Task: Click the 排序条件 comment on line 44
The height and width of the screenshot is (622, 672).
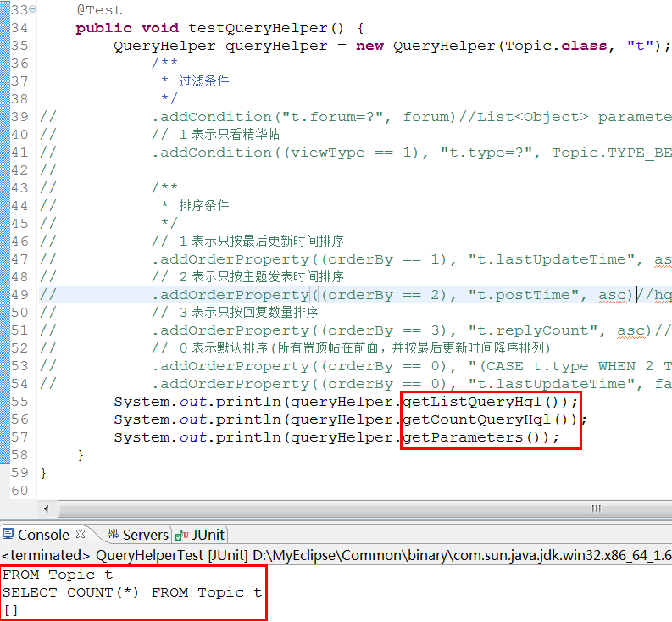Action: (203, 205)
